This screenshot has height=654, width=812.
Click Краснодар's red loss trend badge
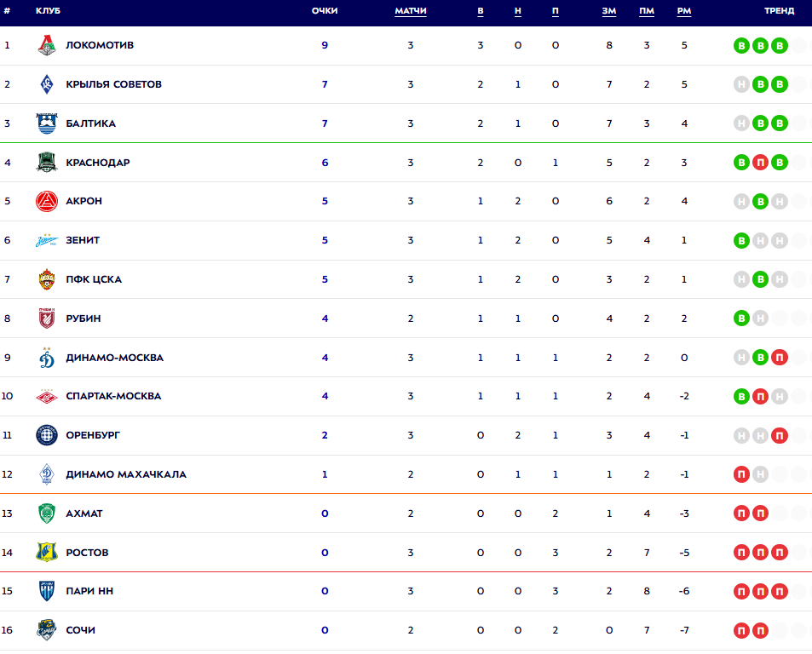(760, 163)
